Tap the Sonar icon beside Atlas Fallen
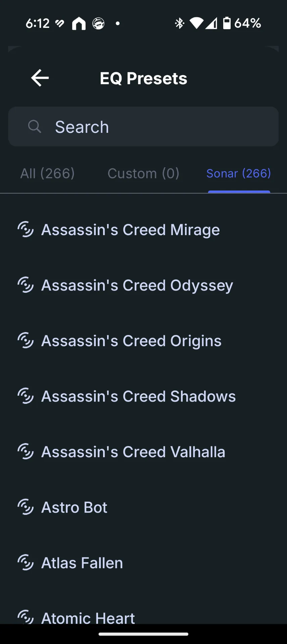Viewport: 287px width, 644px height. click(x=26, y=562)
